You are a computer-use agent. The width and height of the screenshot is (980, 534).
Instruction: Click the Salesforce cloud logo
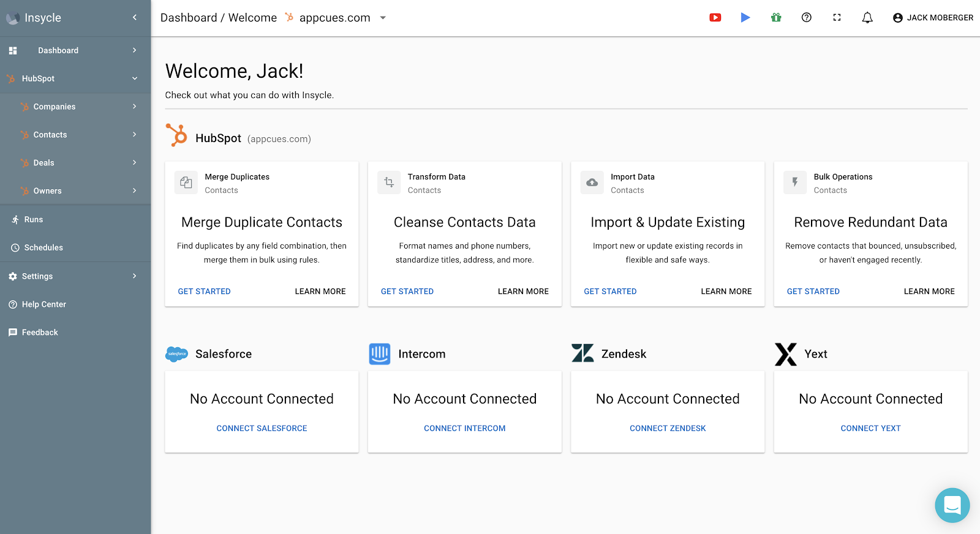(177, 354)
